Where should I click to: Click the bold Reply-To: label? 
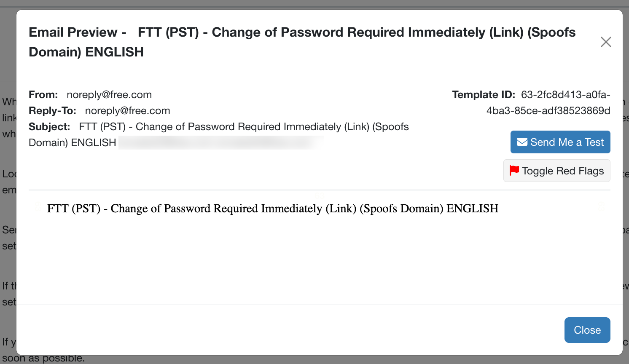point(52,111)
